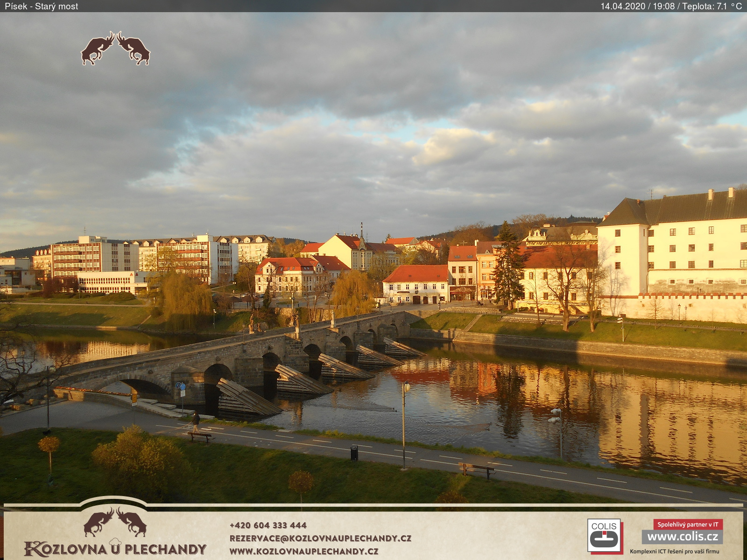This screenshot has height=560, width=747.
Task: Click the blue round traffic sign by bridge
Action: pos(182,386)
